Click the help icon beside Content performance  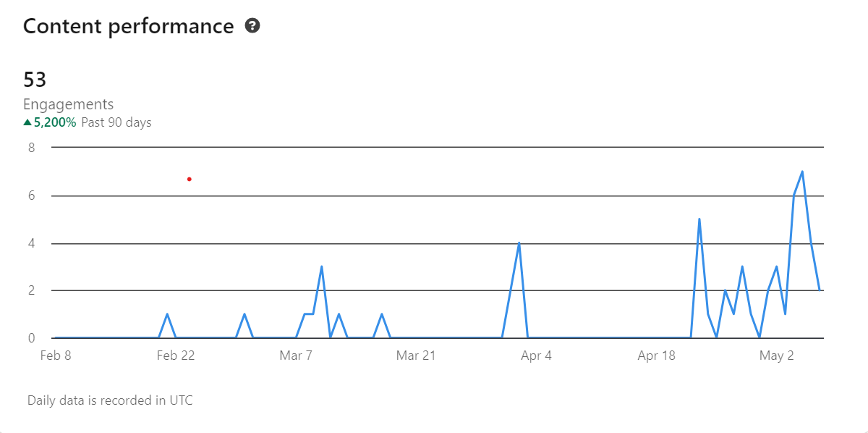[252, 26]
